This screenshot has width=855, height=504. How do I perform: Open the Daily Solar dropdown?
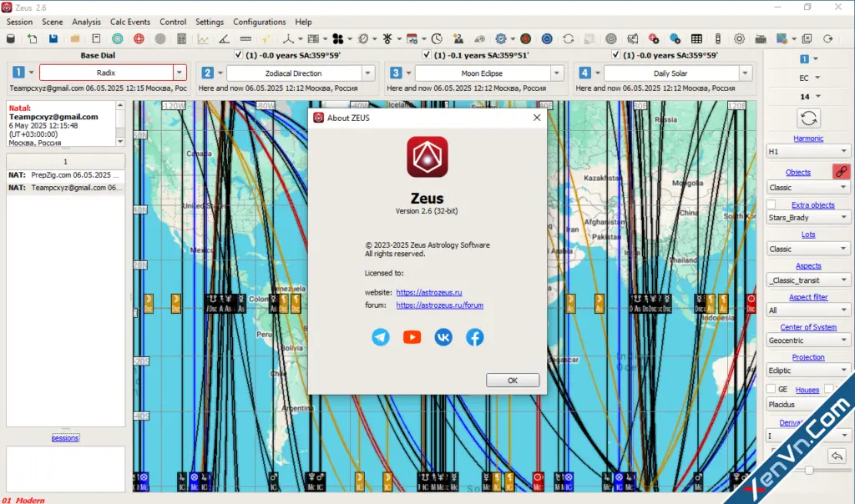(746, 73)
